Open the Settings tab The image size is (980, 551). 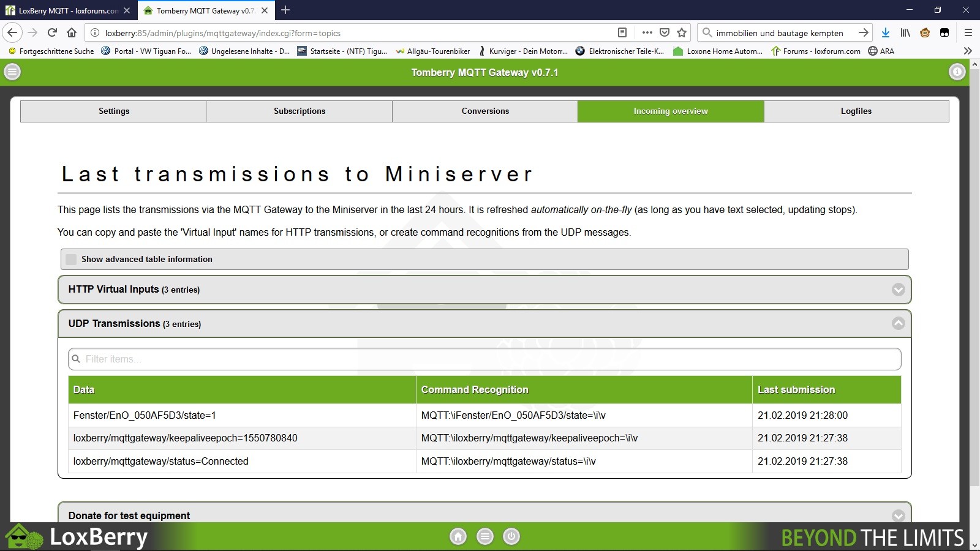tap(113, 111)
